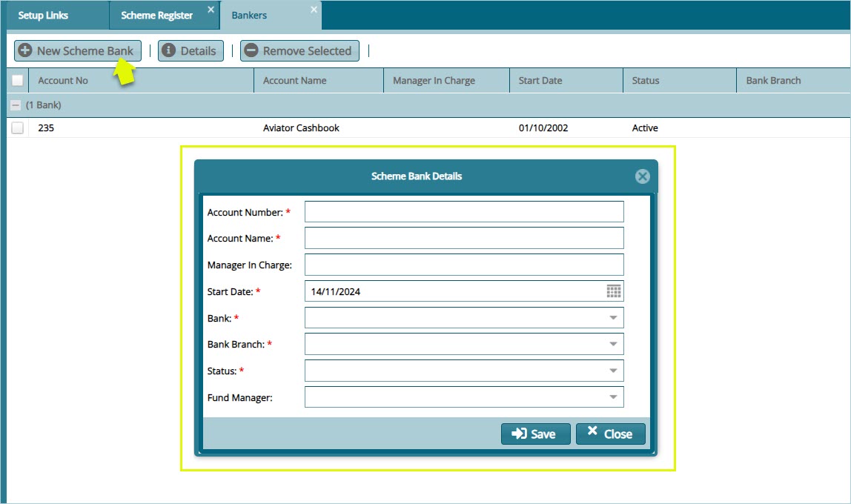This screenshot has height=504, width=851.
Task: Expand the Fund Manager dropdown
Action: [613, 397]
